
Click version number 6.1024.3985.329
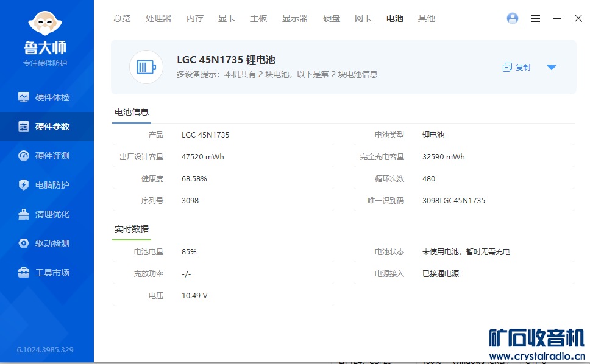45,350
